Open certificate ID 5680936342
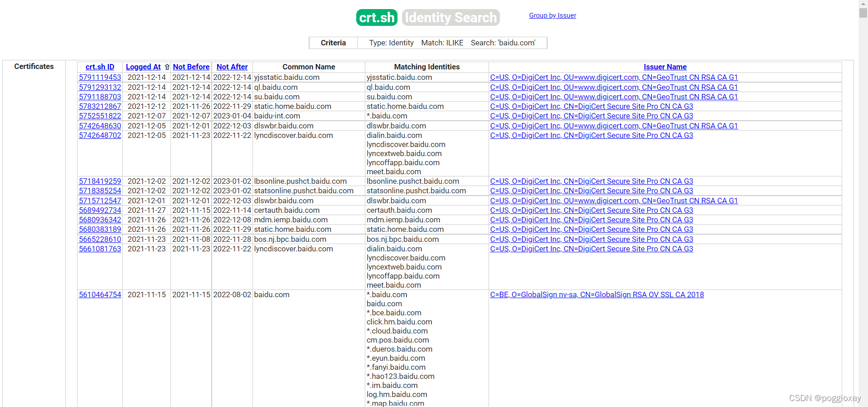Image resolution: width=868 pixels, height=407 pixels. pyautogui.click(x=100, y=220)
